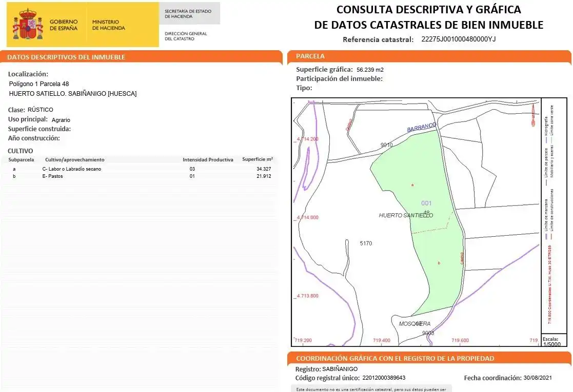Click the 34.327 surface value
573x392 pixels.
click(264, 169)
